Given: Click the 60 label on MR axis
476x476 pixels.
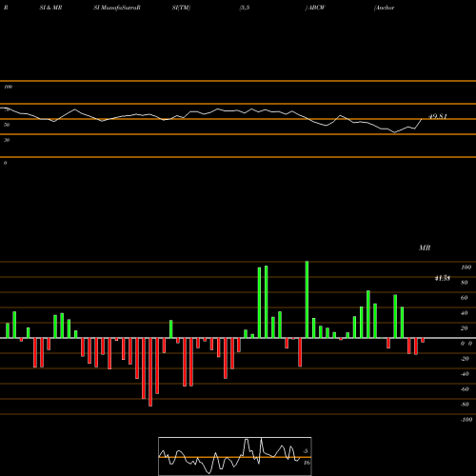Looking at the screenshot, I should point(465,298).
